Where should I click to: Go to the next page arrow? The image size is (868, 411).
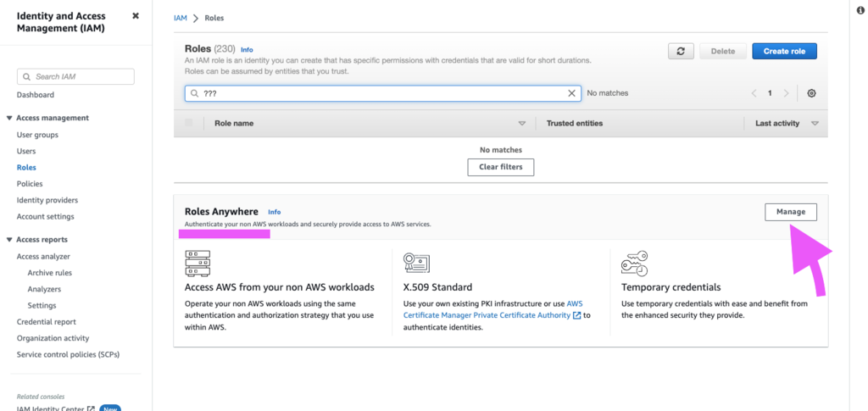pyautogui.click(x=786, y=93)
